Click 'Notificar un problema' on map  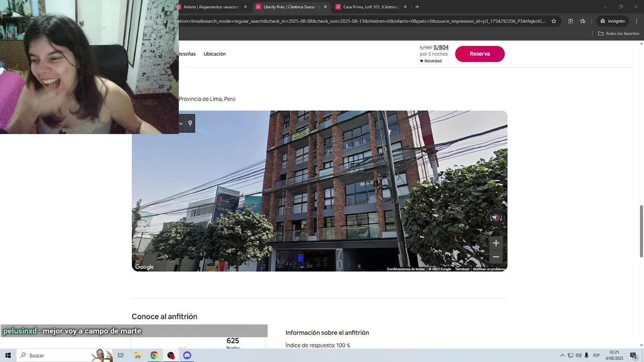click(489, 269)
